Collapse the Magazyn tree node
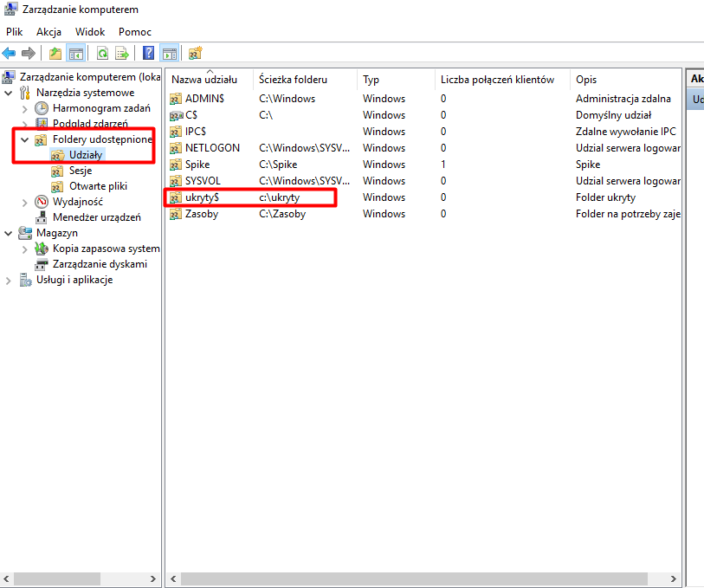This screenshot has width=704, height=588. click(9, 233)
